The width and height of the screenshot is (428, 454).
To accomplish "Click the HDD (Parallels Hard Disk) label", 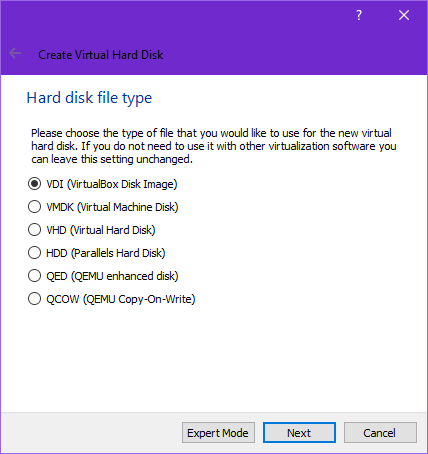I will [x=106, y=253].
